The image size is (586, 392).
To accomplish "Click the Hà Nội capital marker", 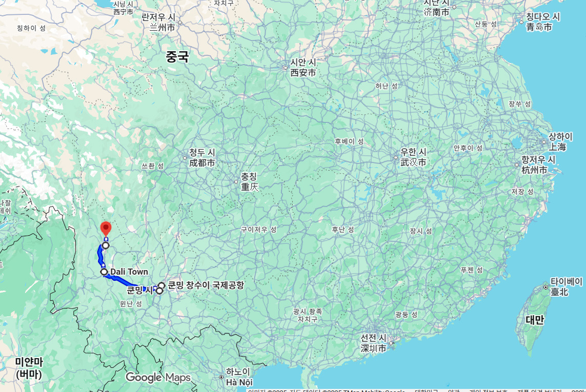I will pos(221,377).
